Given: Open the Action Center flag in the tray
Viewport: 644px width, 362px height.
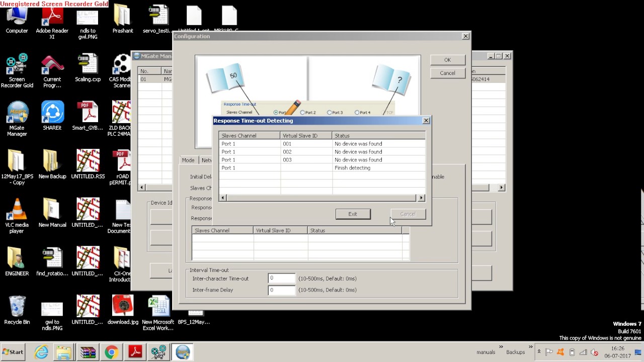Looking at the screenshot, I should tap(549, 352).
